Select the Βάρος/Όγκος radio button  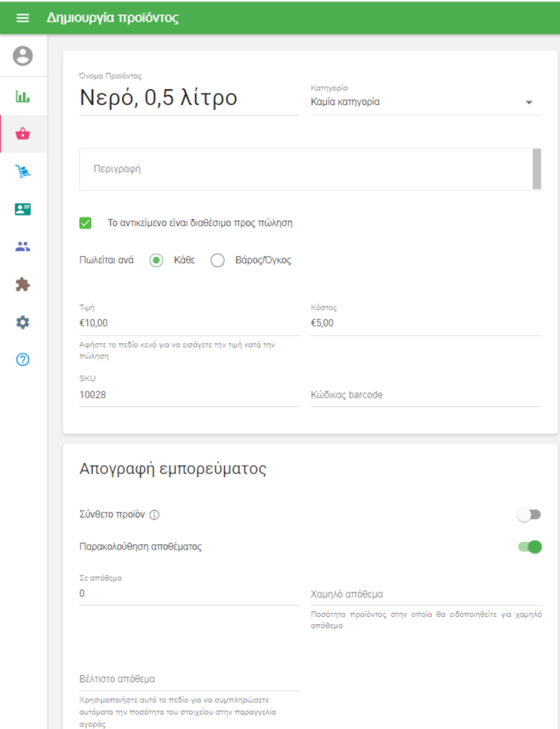pos(218,261)
